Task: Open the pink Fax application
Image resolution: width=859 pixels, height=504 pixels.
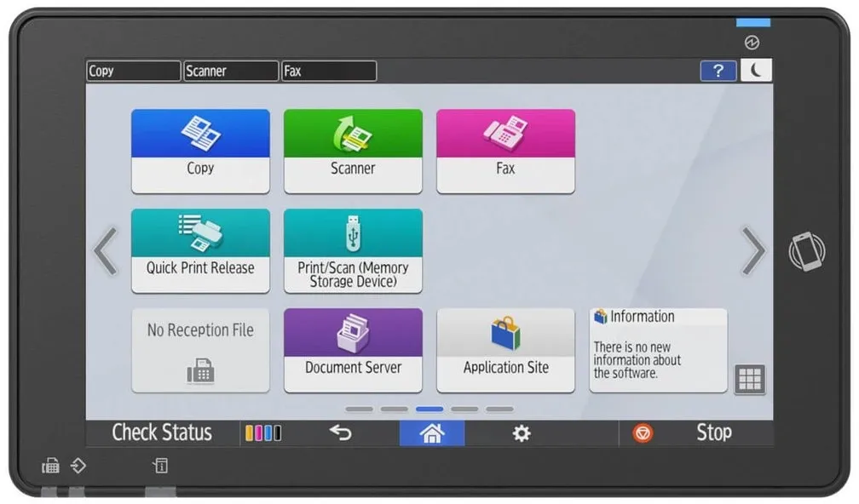Action: click(x=505, y=151)
